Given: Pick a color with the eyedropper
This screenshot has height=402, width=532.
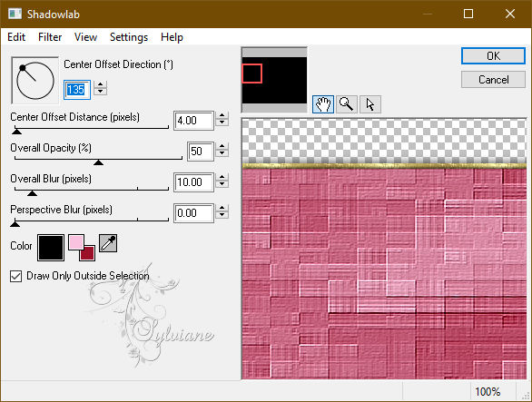Looking at the screenshot, I should tap(108, 243).
